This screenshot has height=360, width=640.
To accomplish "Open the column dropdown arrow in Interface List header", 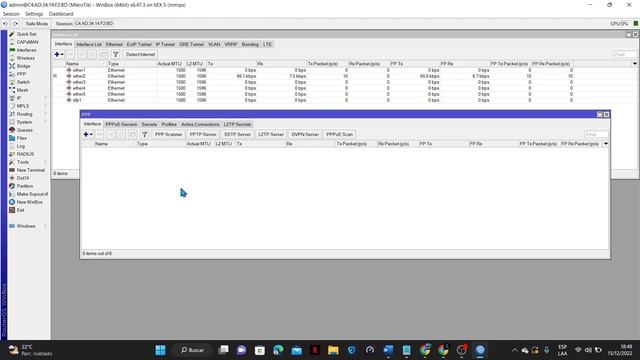I will [x=635, y=64].
